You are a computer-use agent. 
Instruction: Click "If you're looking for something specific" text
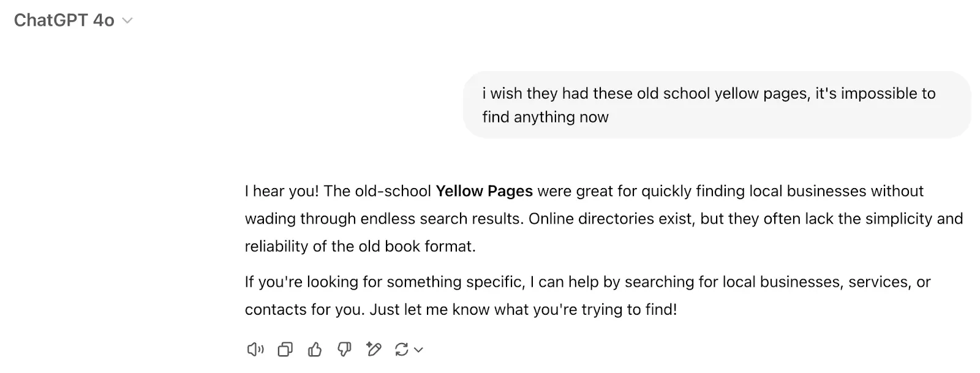click(x=385, y=282)
